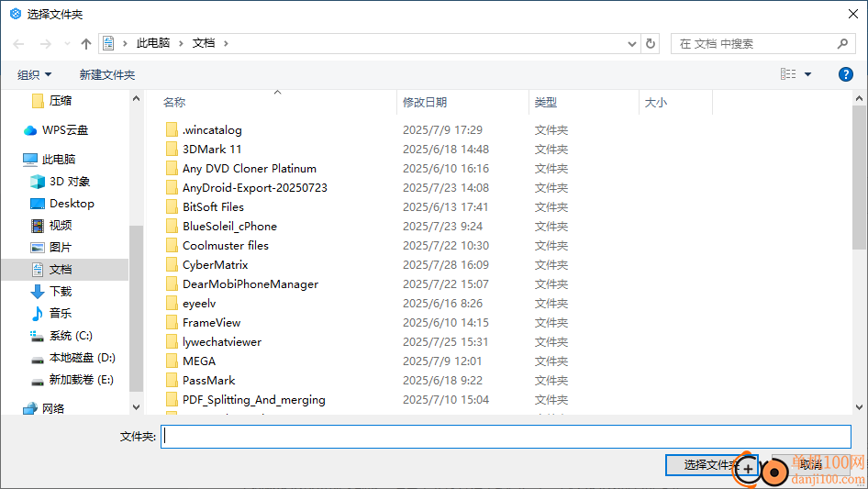Create a new folder with 新建文件夹
The width and height of the screenshot is (868, 489).
pos(106,74)
